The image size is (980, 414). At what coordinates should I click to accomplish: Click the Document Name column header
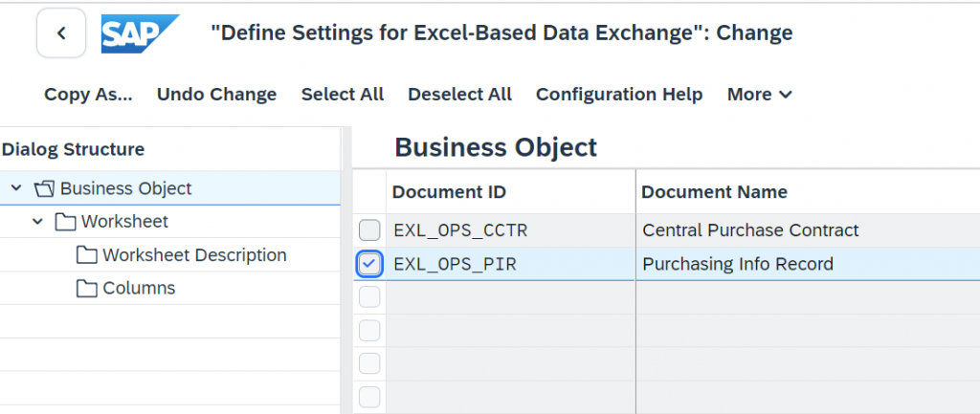tap(808, 191)
